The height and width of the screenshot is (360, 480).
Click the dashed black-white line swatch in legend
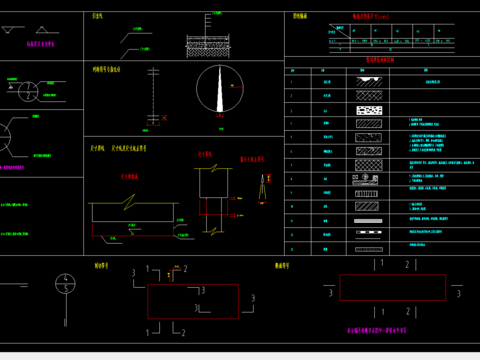point(368,232)
